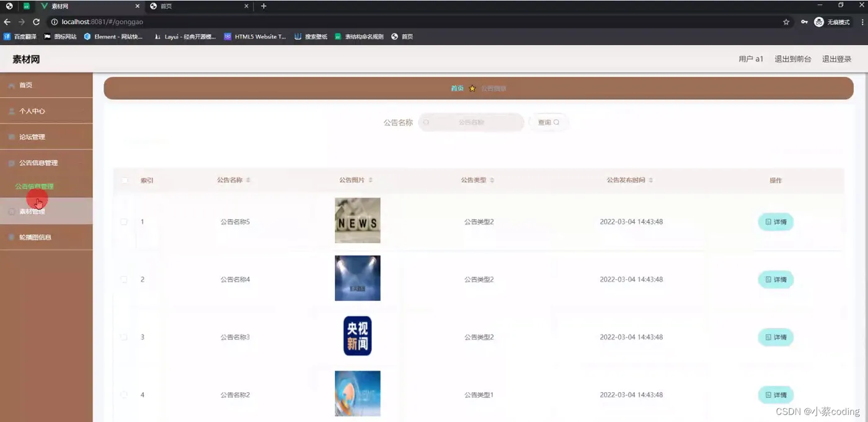This screenshot has height=422, width=868.
Task: Sort by 公告发布时间 column arrows
Action: 651,180
